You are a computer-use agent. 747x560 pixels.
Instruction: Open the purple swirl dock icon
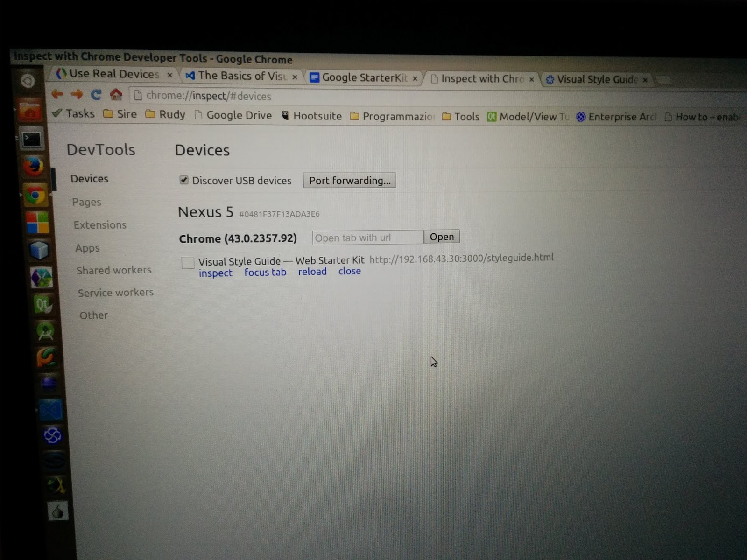[52, 436]
